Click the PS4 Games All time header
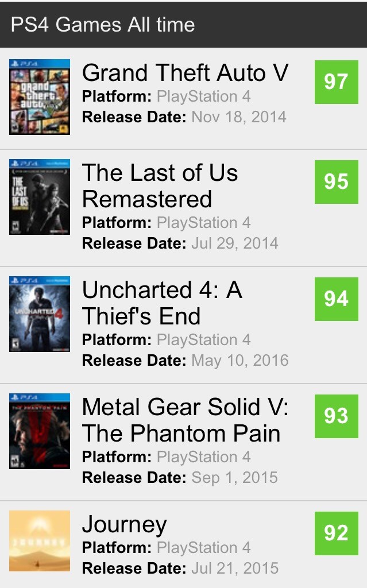 click(103, 25)
